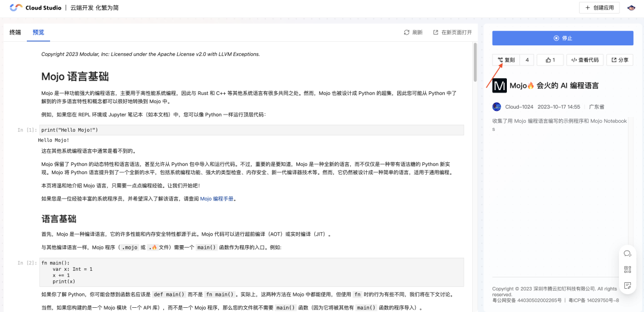Click the project title Mojo 会火的 AI 编程语言
This screenshot has width=644, height=312.
554,85
